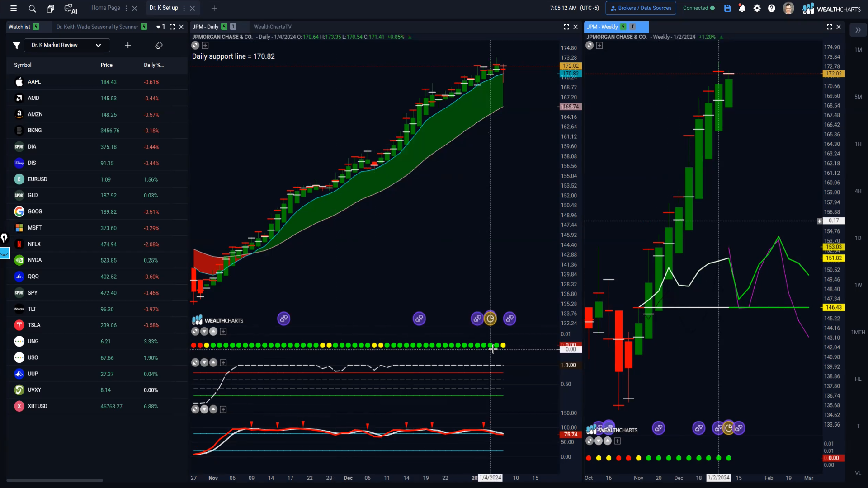Add indicator to daily dots pane

tap(223, 332)
